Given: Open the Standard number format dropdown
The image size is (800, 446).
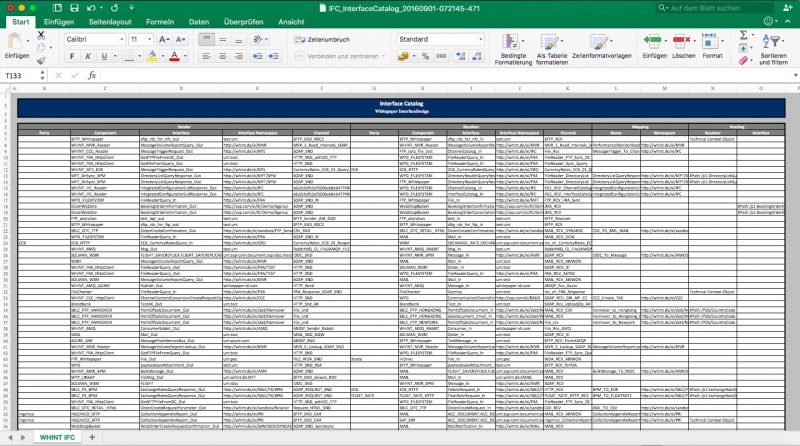Looking at the screenshot, I should [x=480, y=39].
